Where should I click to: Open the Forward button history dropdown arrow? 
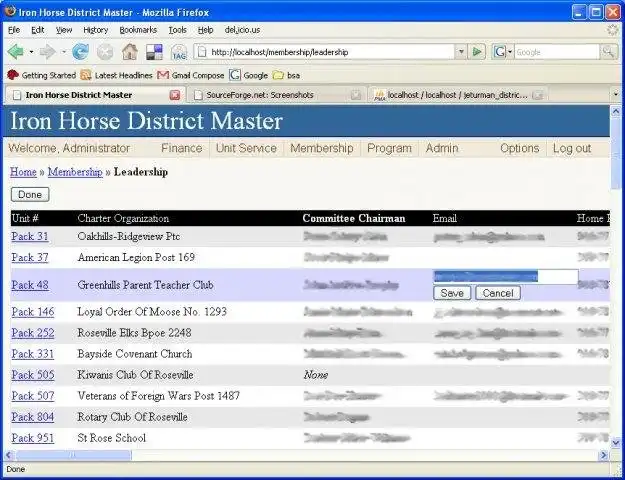tap(63, 52)
